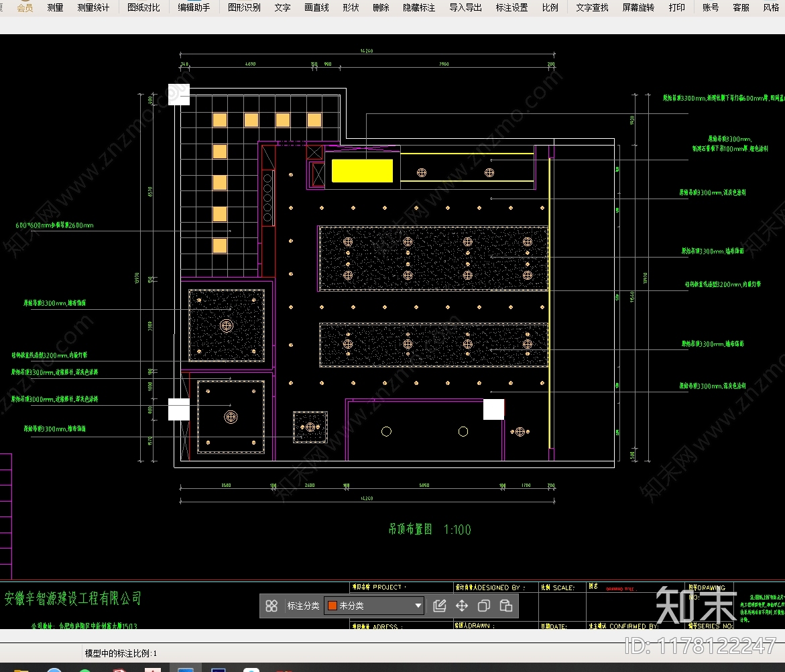Click the 模型中的标注比例 status text
The image size is (785, 672).
(121, 653)
